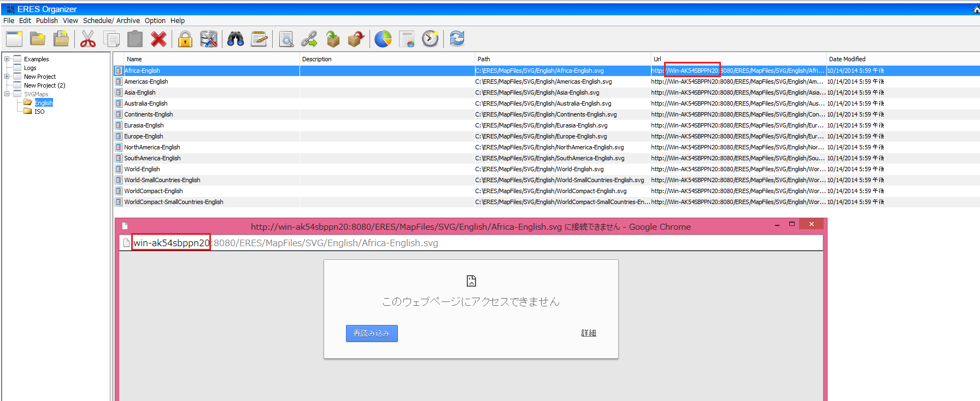The image size is (980, 401).
Task: Open the Publish menu
Action: [47, 21]
